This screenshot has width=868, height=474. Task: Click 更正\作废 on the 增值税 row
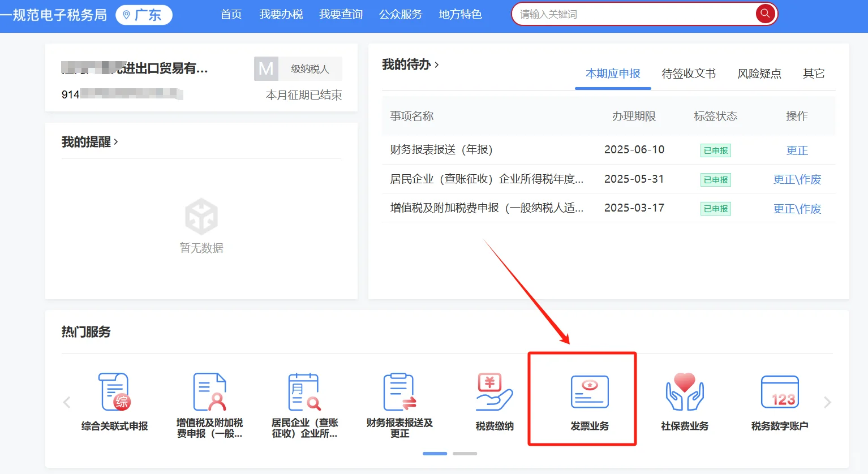(797, 208)
